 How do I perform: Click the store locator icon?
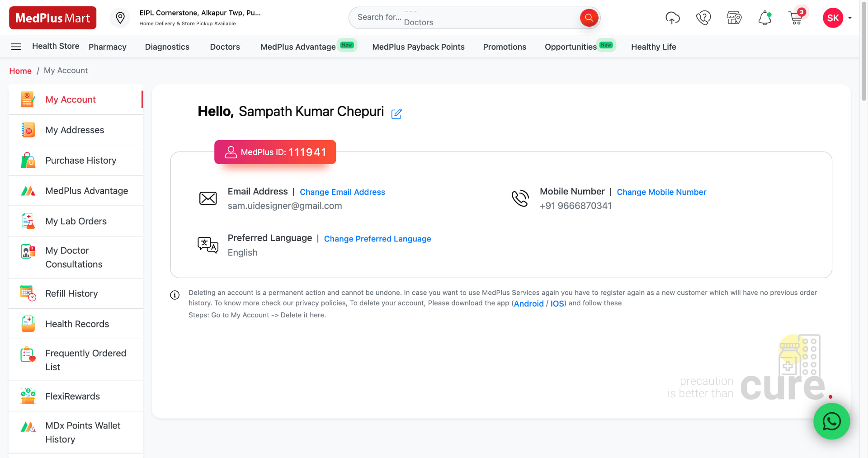tap(734, 18)
